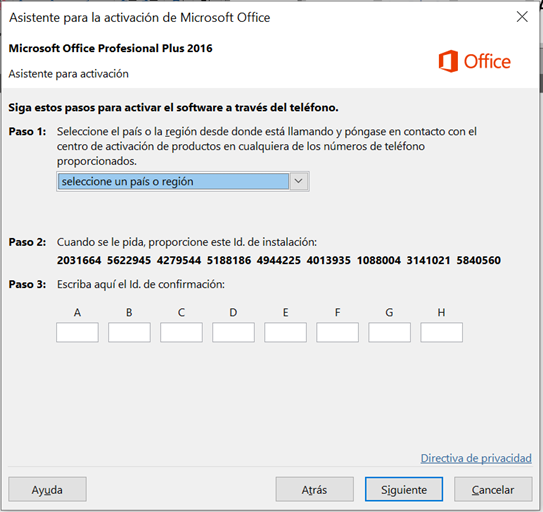The width and height of the screenshot is (543, 512).
Task: Focus confirmation ID field E
Action: pyautogui.click(x=285, y=332)
